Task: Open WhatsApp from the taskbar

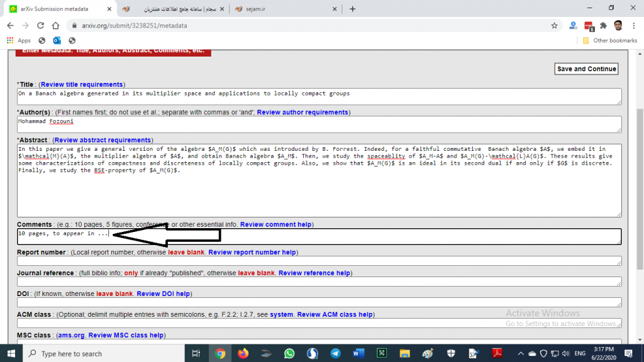Action: coord(289,353)
